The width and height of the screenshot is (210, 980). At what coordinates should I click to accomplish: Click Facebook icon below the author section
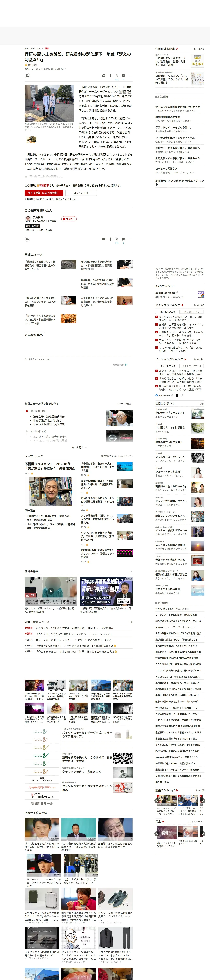[111, 239]
